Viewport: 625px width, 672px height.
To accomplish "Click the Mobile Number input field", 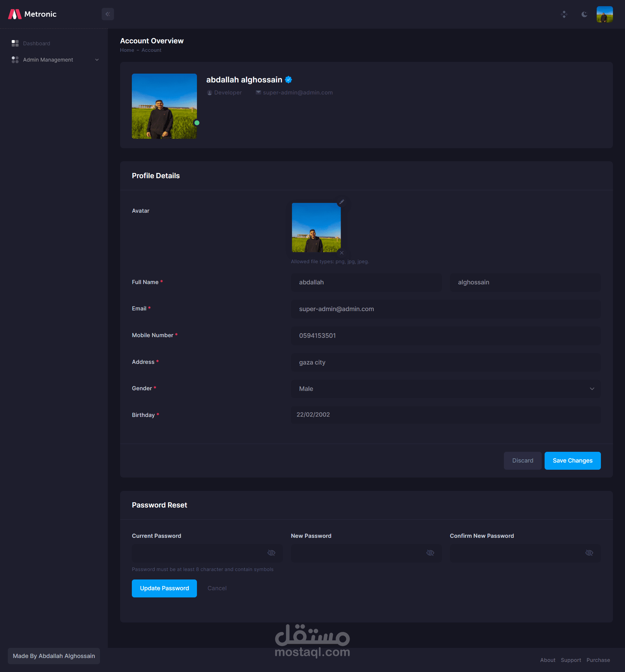I will click(445, 336).
